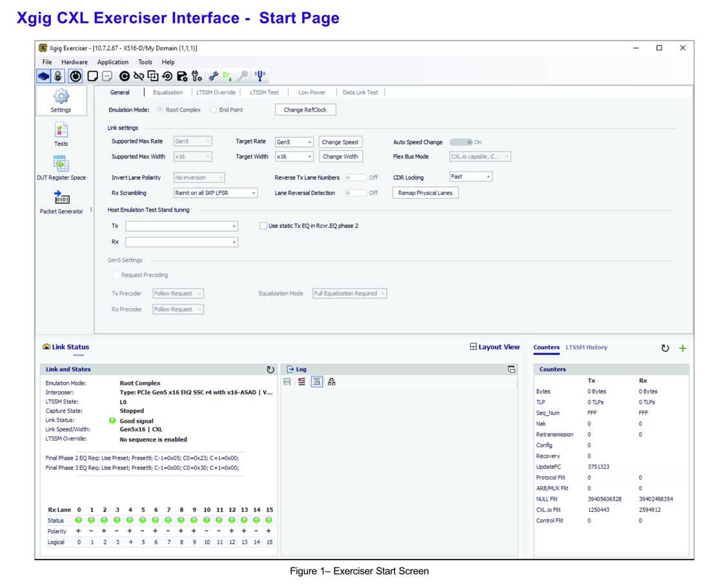Click the hierarchy tree icon in Log toolbar
The image size is (710, 588).
[x=332, y=381]
